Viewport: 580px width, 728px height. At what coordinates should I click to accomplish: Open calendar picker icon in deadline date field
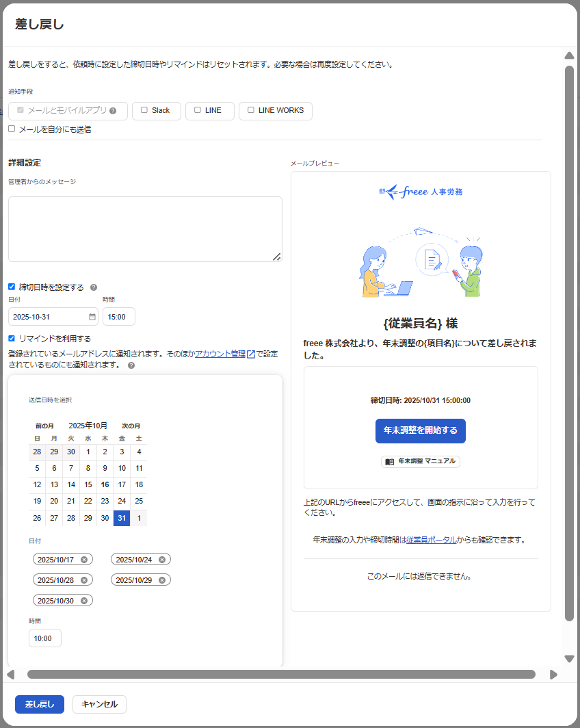(92, 317)
